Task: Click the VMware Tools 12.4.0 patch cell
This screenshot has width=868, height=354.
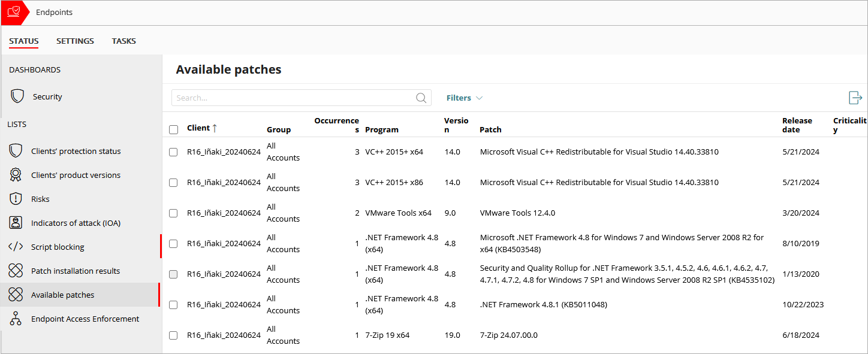Action: [x=517, y=213]
